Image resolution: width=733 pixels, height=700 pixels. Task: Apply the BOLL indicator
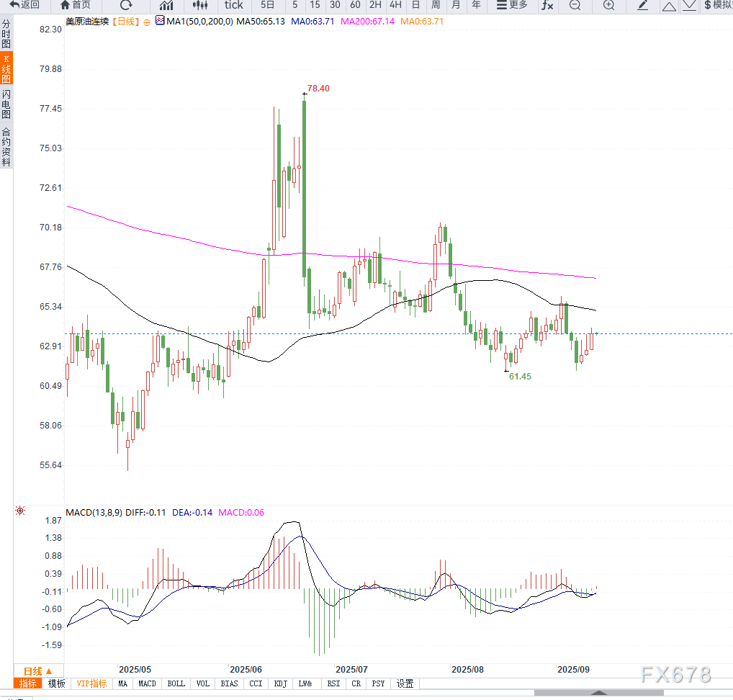[176, 683]
